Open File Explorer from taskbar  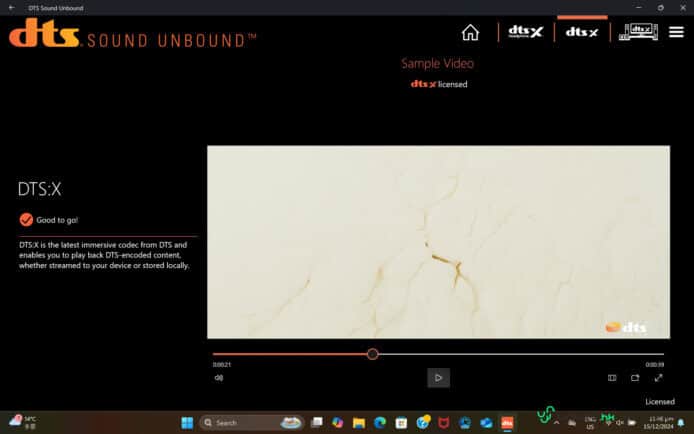pos(359,423)
